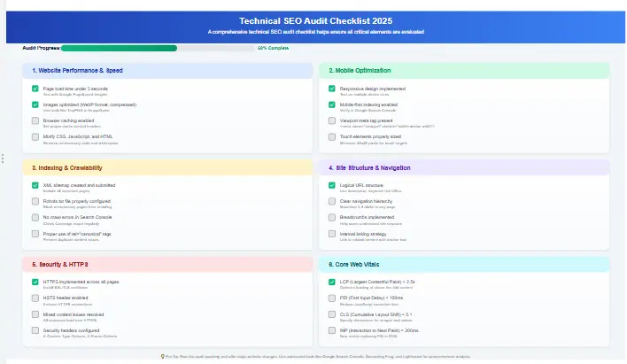Check Internal linking strategy
The width and height of the screenshot is (627, 364).
[332, 234]
